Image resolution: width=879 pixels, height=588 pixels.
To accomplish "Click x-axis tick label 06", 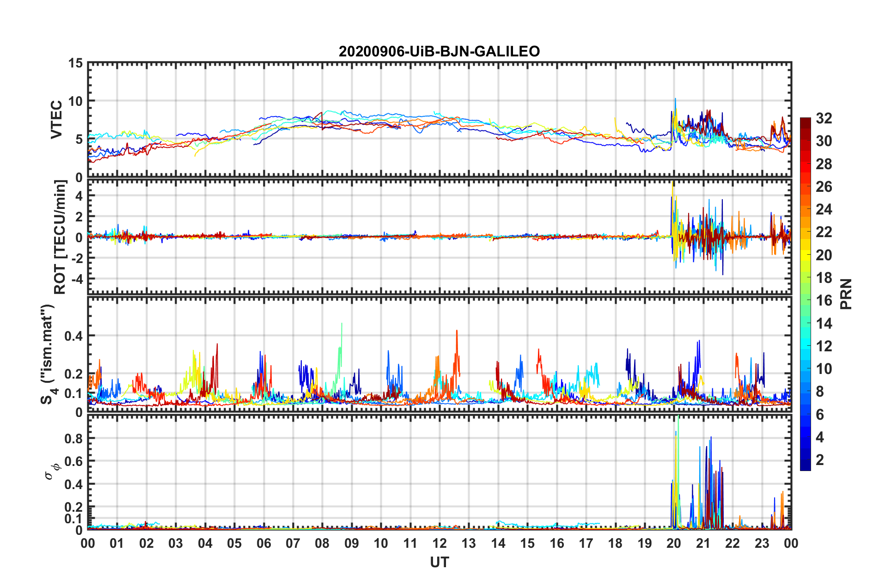I will point(263,543).
